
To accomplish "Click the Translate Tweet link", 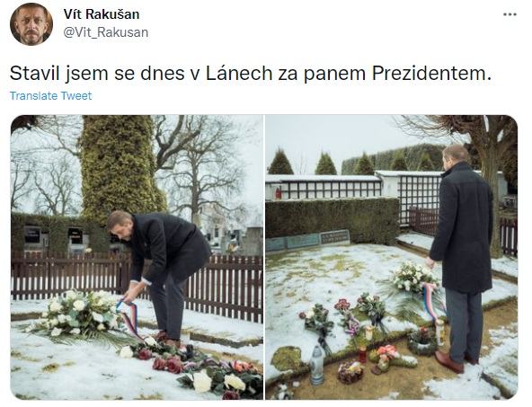I will click(x=50, y=96).
